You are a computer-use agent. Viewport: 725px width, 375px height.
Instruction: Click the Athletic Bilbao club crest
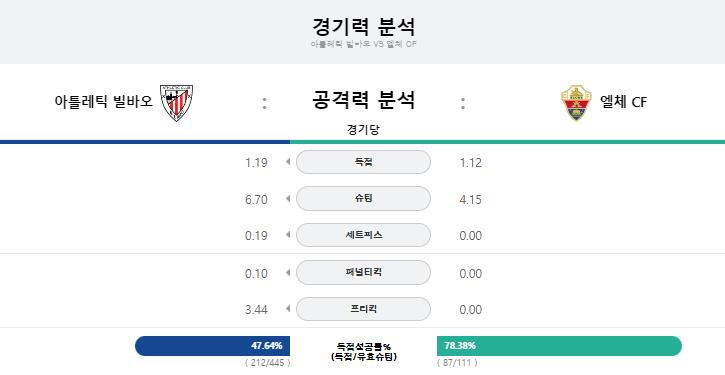(176, 103)
